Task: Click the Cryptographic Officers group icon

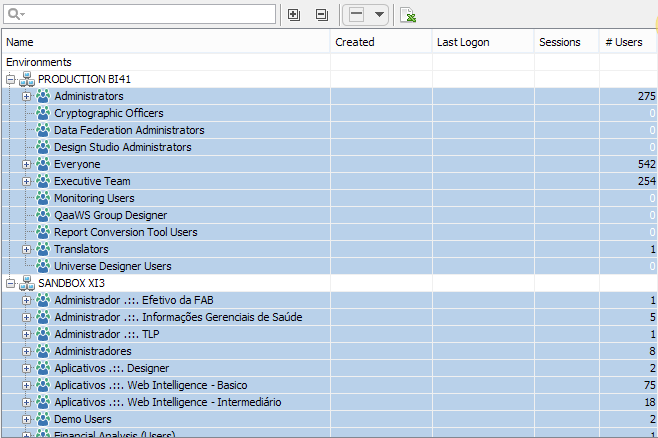Action: 43,113
